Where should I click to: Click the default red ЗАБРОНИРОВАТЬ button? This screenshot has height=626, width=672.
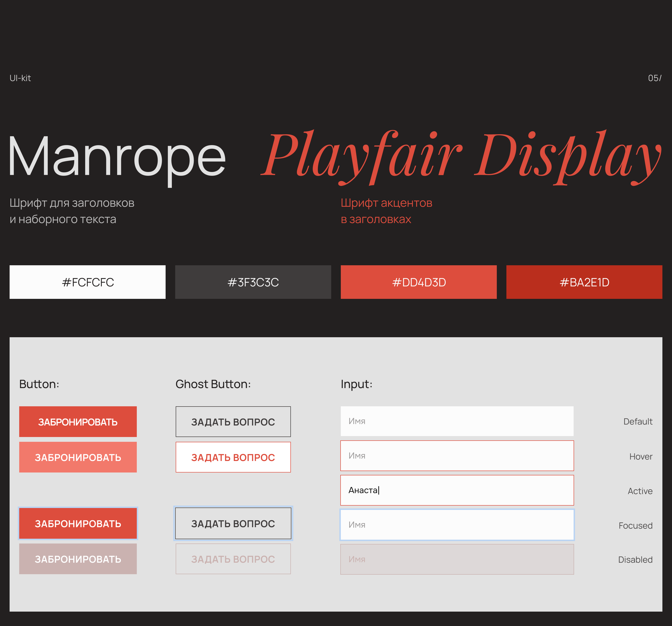pos(78,422)
